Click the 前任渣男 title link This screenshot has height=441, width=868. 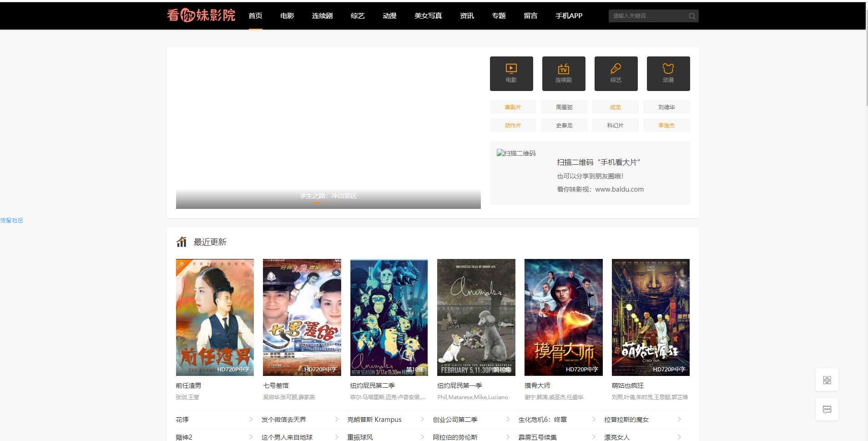pyautogui.click(x=188, y=385)
